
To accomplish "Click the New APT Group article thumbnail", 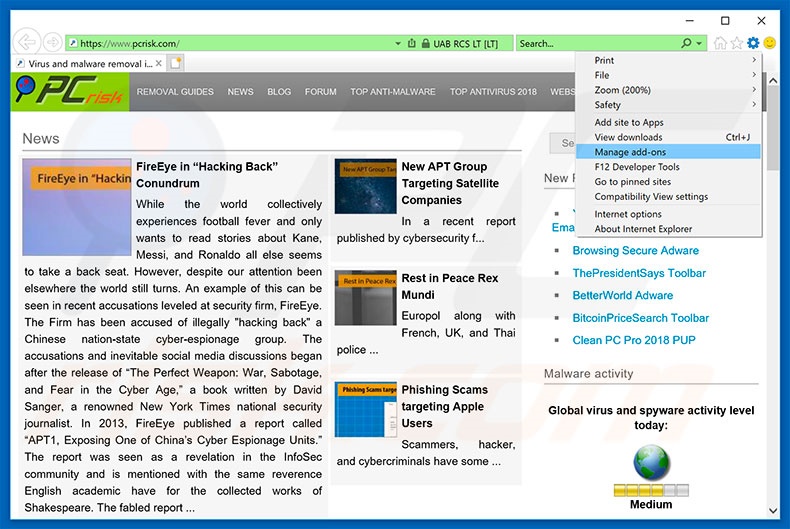I will coord(365,186).
